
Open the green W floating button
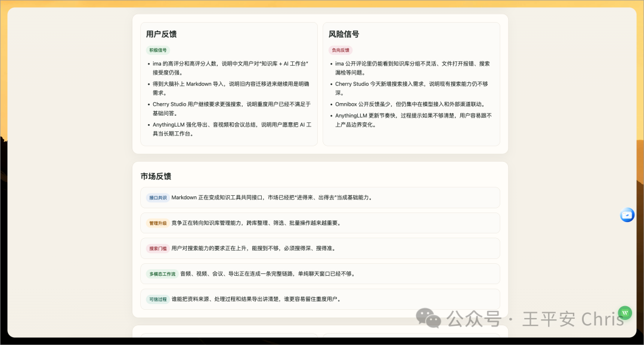click(x=625, y=313)
